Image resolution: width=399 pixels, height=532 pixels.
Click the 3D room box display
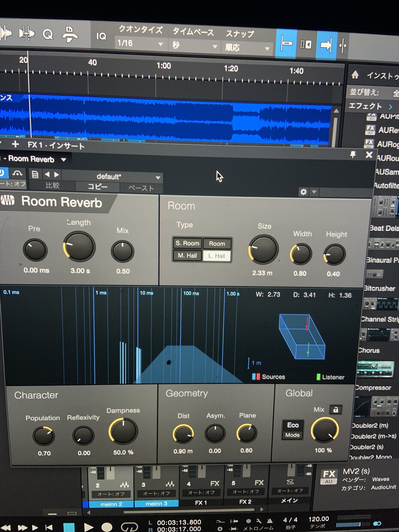pos(302,337)
